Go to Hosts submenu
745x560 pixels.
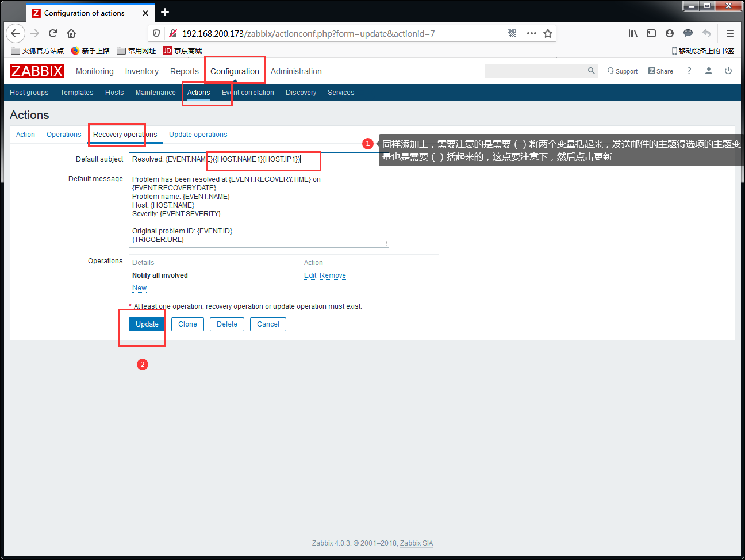(x=114, y=93)
